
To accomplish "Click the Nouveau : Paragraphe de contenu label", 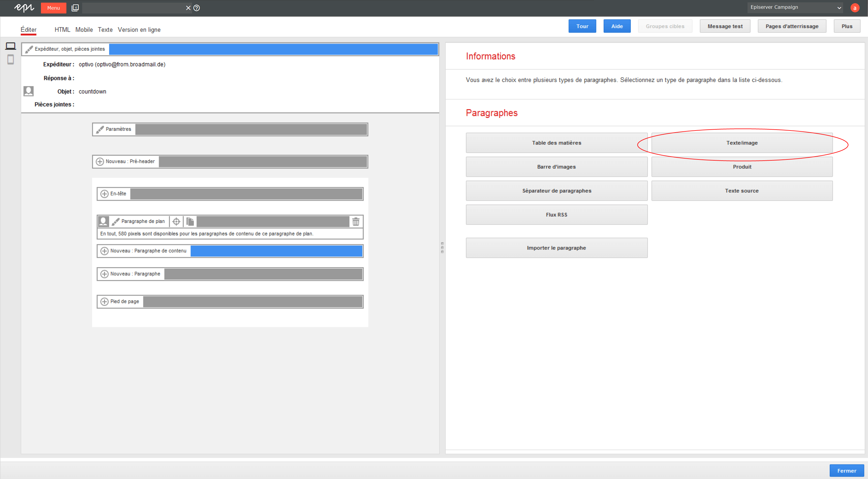I will pos(148,251).
